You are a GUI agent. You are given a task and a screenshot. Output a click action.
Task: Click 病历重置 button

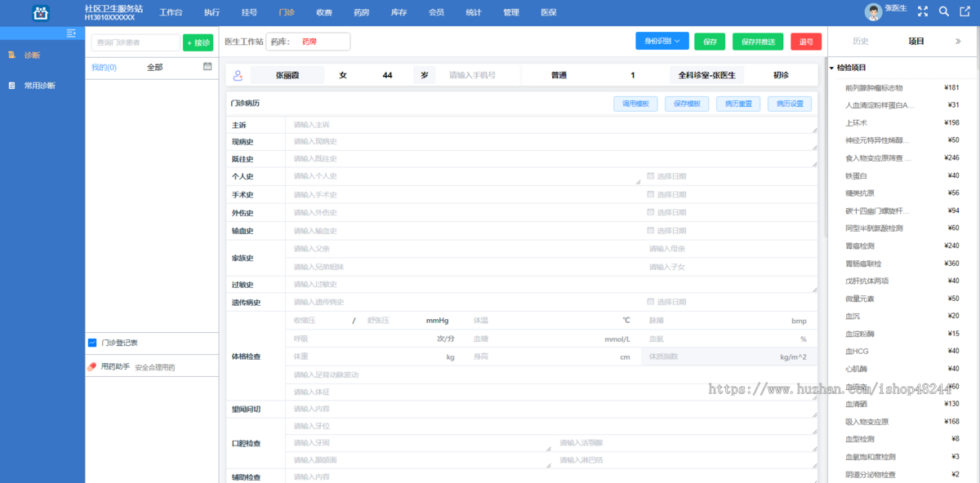tap(738, 104)
